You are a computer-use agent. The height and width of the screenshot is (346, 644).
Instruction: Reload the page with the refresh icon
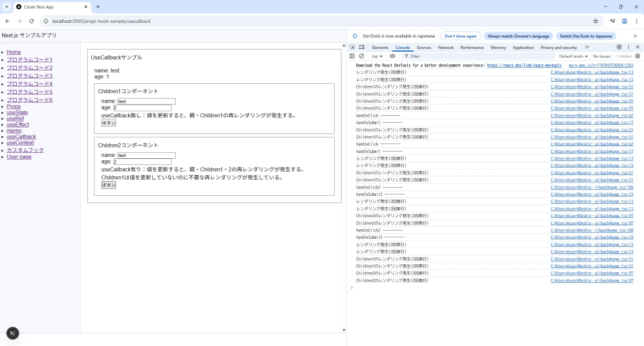pyautogui.click(x=32, y=21)
